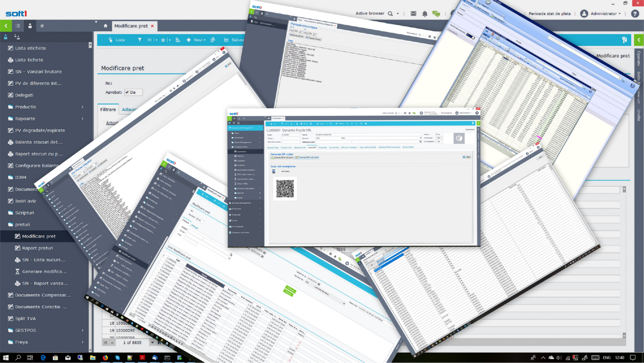Open the page selector dropdown beside 1 of 8835
This screenshot has height=363, width=644.
pos(152,343)
